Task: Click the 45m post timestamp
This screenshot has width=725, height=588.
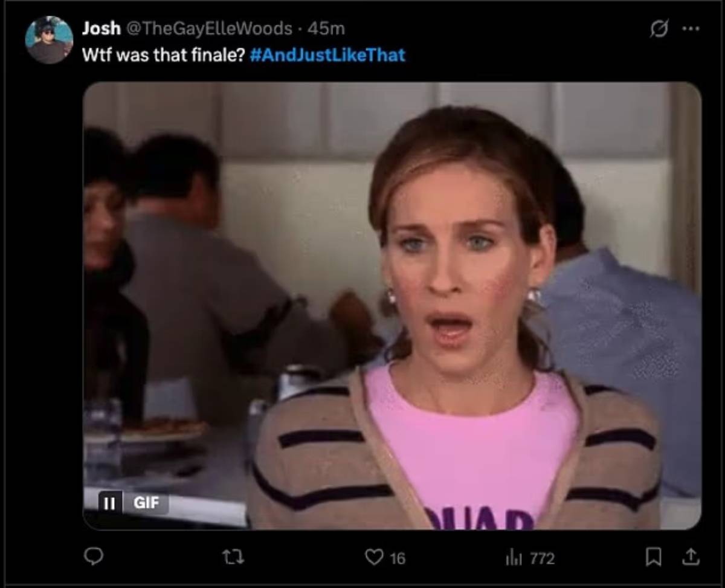Action: point(326,28)
